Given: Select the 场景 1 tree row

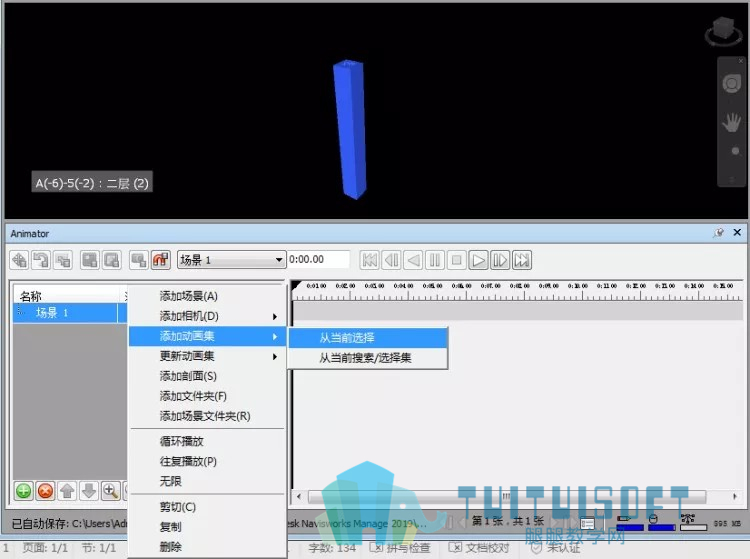Looking at the screenshot, I should click(69, 313).
